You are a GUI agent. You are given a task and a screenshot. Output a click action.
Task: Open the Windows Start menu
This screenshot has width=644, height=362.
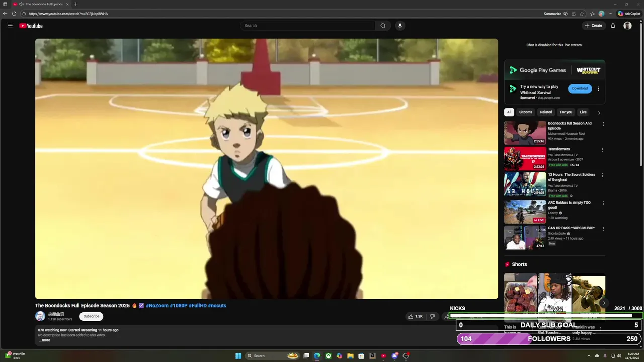pos(238,356)
